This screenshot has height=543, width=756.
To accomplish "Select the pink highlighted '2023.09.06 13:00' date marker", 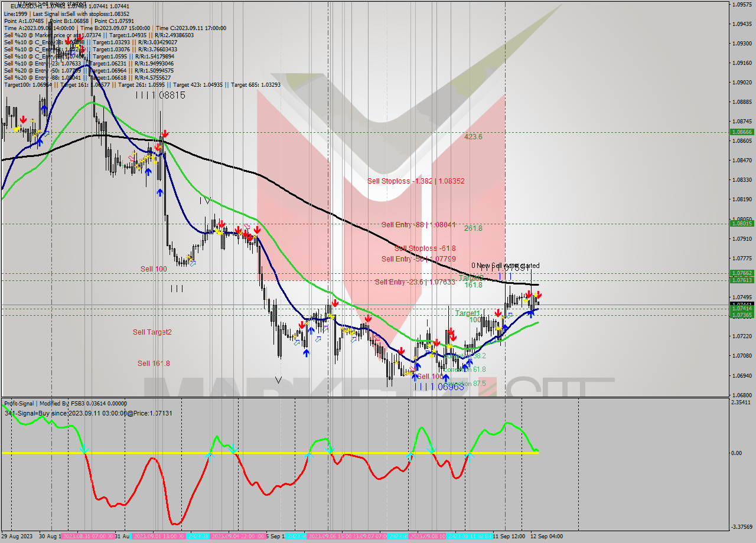I will click(x=331, y=535).
